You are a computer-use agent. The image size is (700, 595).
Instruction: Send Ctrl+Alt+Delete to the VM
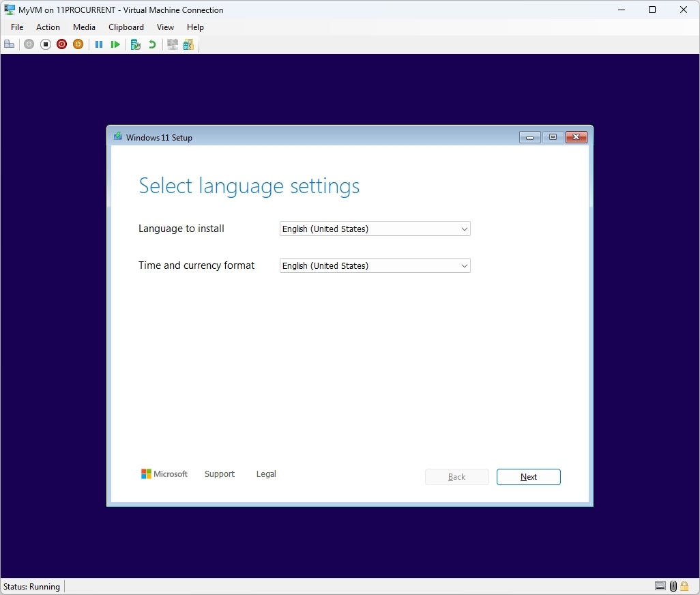(10, 44)
